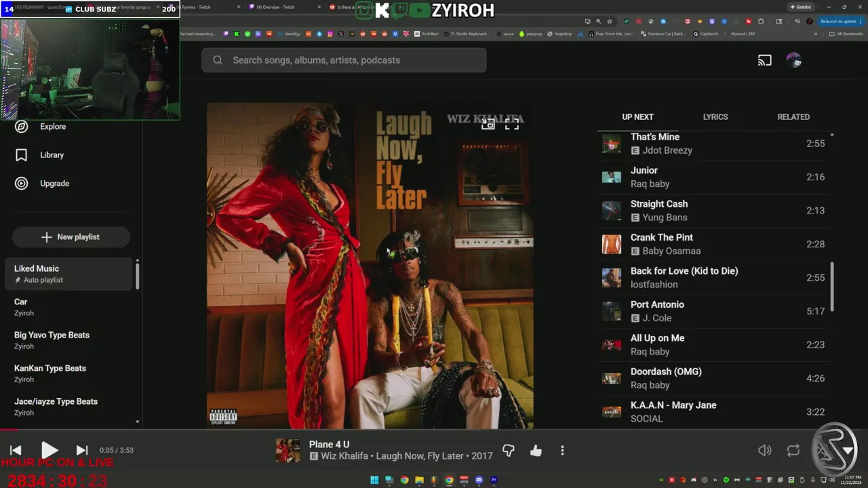Open the account avatar menu

pos(793,60)
